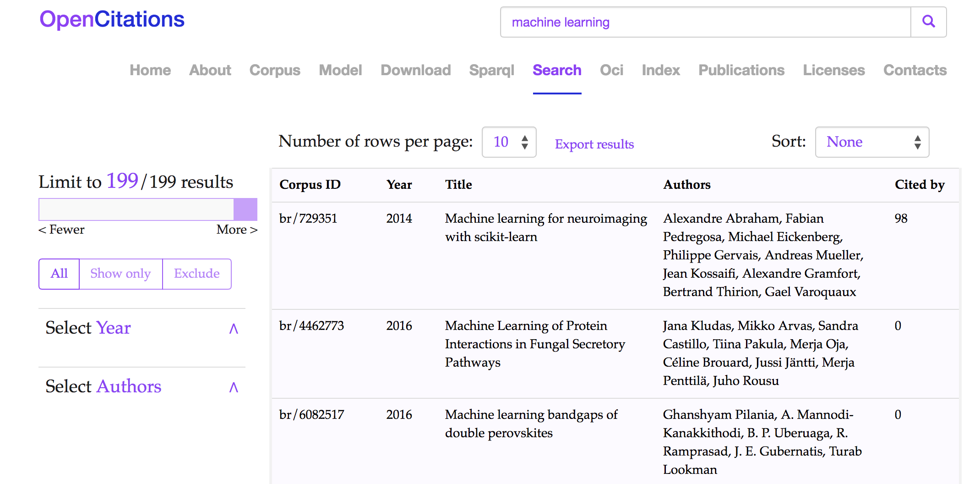Image resolution: width=980 pixels, height=484 pixels.
Task: Switch filter mode to Show only
Action: pyautogui.click(x=120, y=274)
